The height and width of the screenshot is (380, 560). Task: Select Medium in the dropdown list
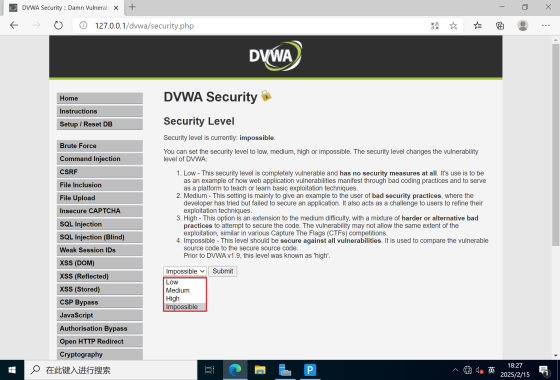tap(185, 290)
